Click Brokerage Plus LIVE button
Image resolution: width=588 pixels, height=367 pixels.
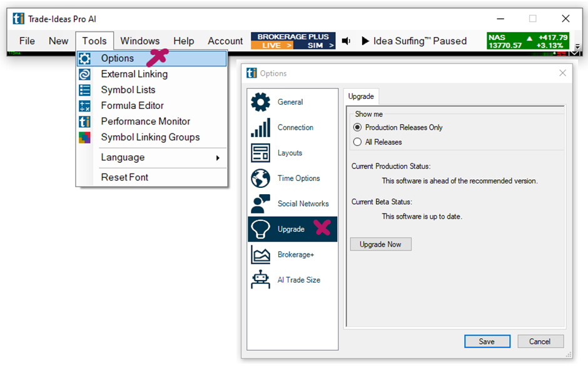click(273, 46)
